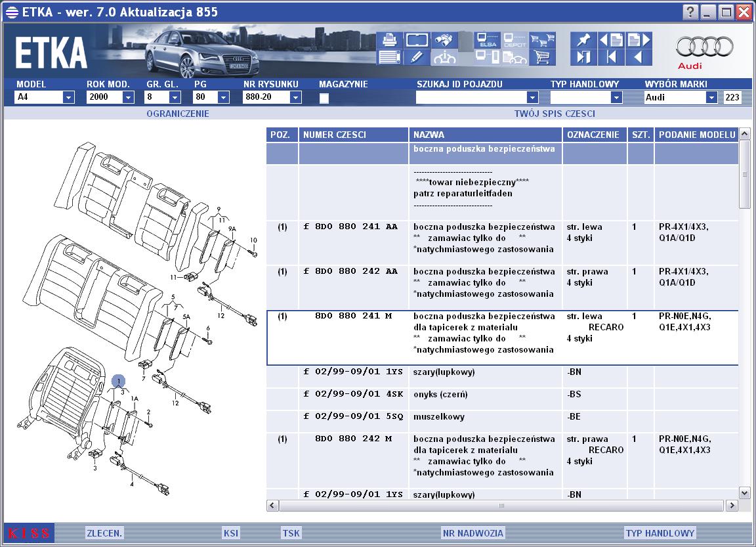Click the NAZWA column header
Viewport: 756px width, 547px height.
(486, 135)
